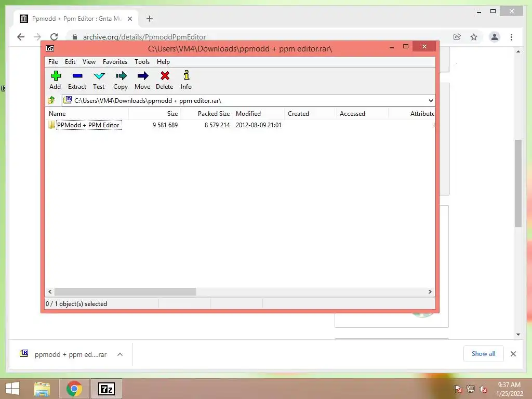
Task: Open the Help menu
Action: coord(163,62)
